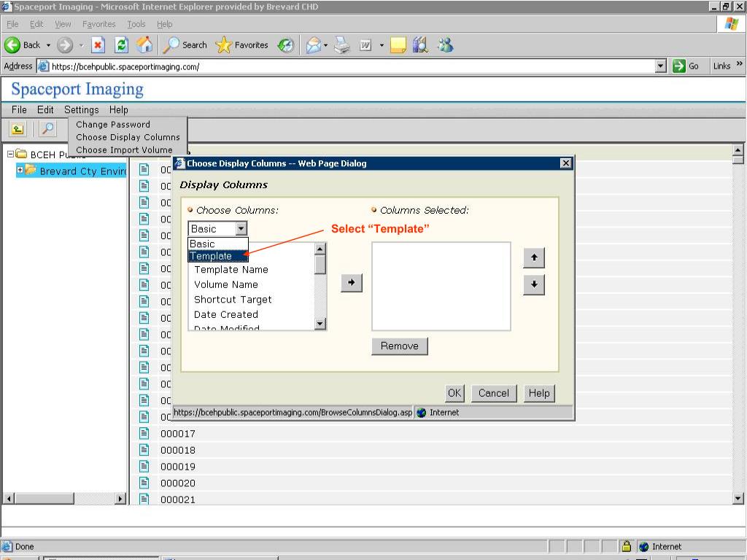The width and height of the screenshot is (747, 560).
Task: Click the right-arrow add column button
Action: point(352,283)
